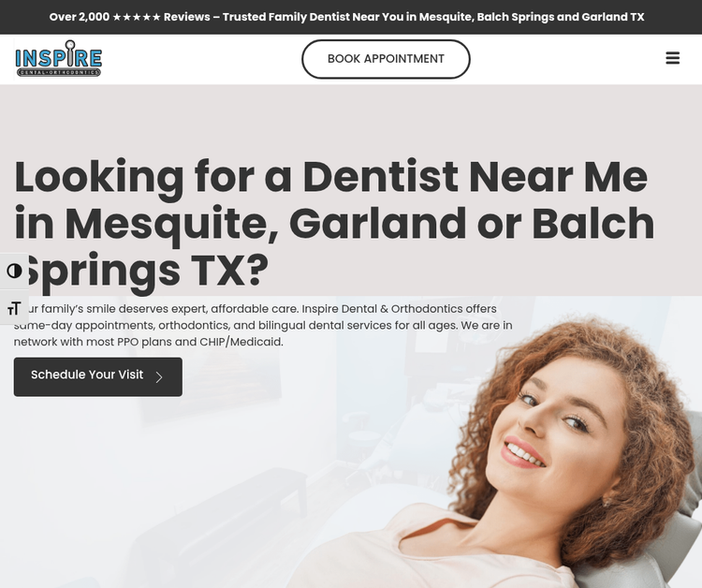The height and width of the screenshot is (588, 702).
Task: Click 'Over 2,000' in the top banner
Action: pyautogui.click(x=80, y=17)
